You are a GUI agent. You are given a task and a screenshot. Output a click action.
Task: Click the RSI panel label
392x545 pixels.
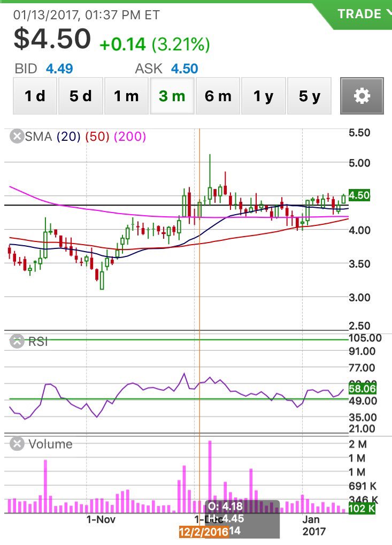pyautogui.click(x=38, y=342)
